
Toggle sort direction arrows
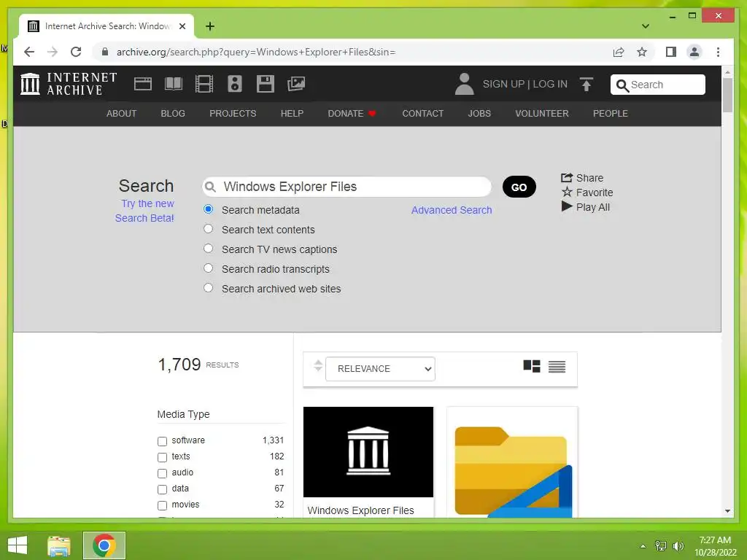click(x=318, y=366)
